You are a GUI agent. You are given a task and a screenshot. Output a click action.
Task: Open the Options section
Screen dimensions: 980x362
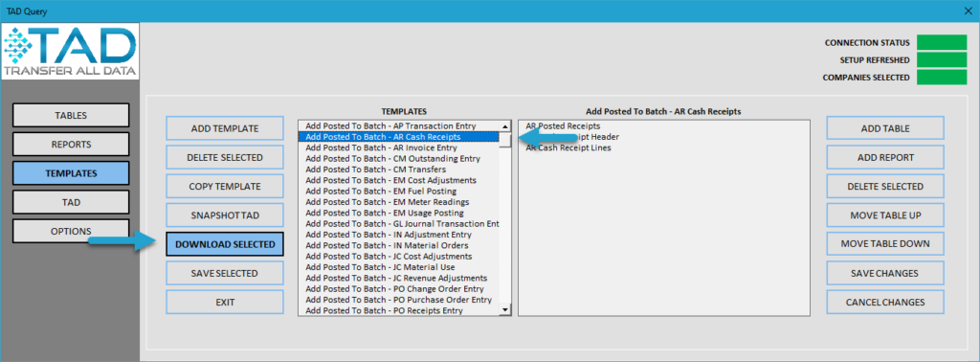[x=71, y=232]
